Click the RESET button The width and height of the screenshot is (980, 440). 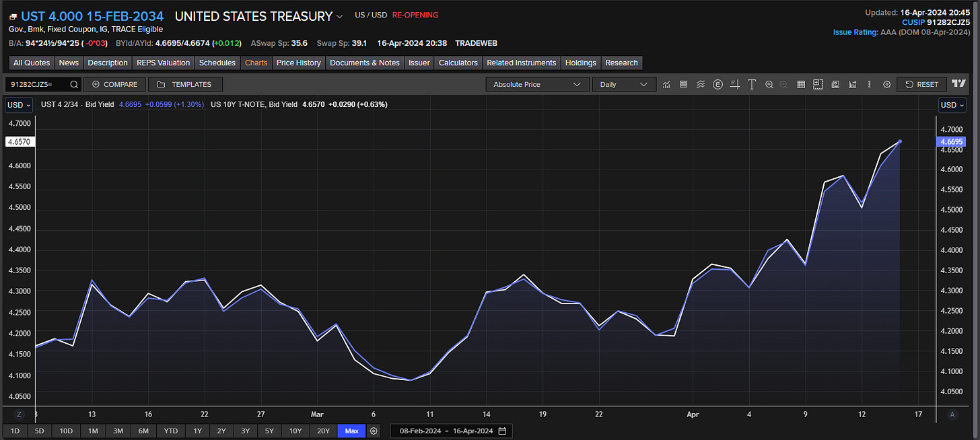tap(921, 84)
